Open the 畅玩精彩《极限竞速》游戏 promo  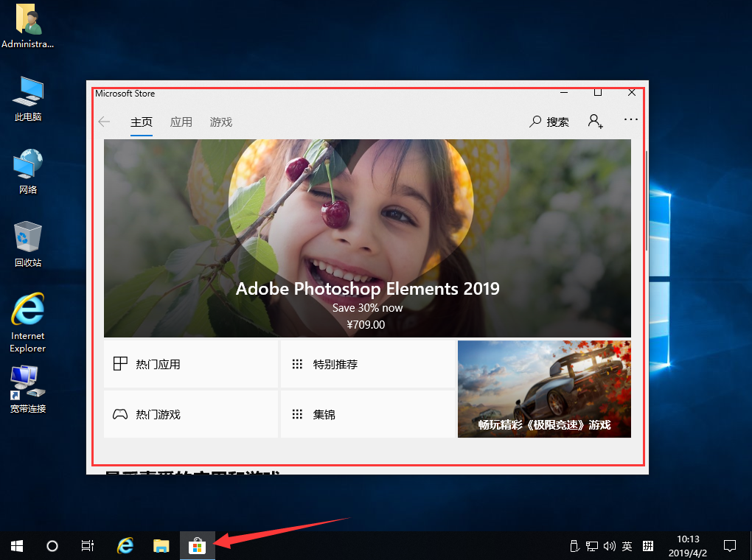coord(544,389)
